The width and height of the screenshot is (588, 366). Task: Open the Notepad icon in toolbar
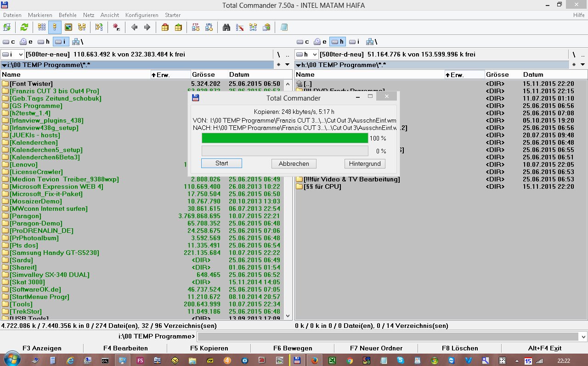point(284,27)
